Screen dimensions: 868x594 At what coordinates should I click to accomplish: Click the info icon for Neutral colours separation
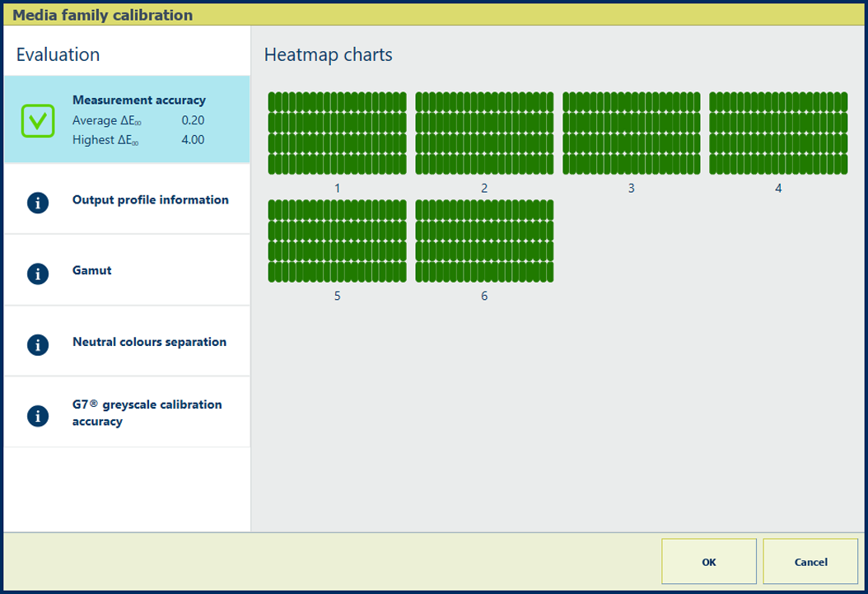pos(38,344)
